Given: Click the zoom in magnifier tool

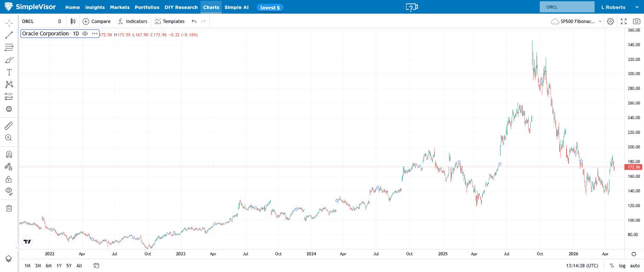Looking at the screenshot, I should point(9,138).
